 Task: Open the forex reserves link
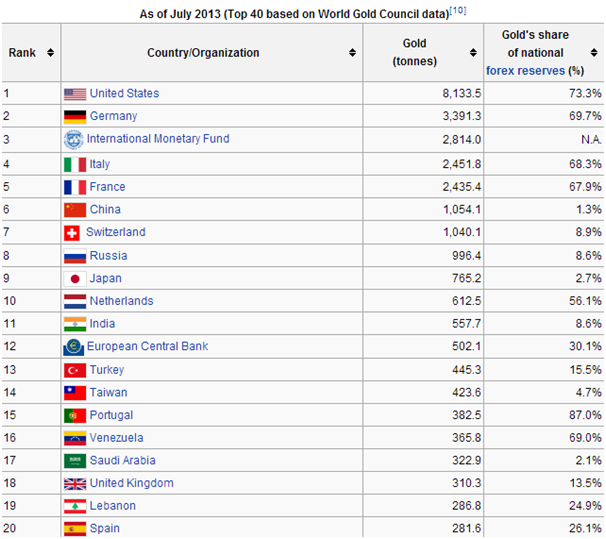(x=524, y=71)
